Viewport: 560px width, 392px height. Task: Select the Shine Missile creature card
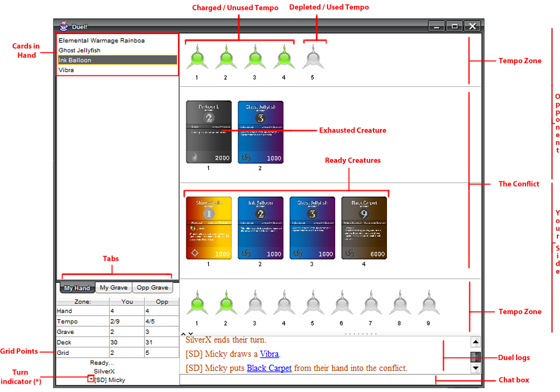pyautogui.click(x=208, y=227)
